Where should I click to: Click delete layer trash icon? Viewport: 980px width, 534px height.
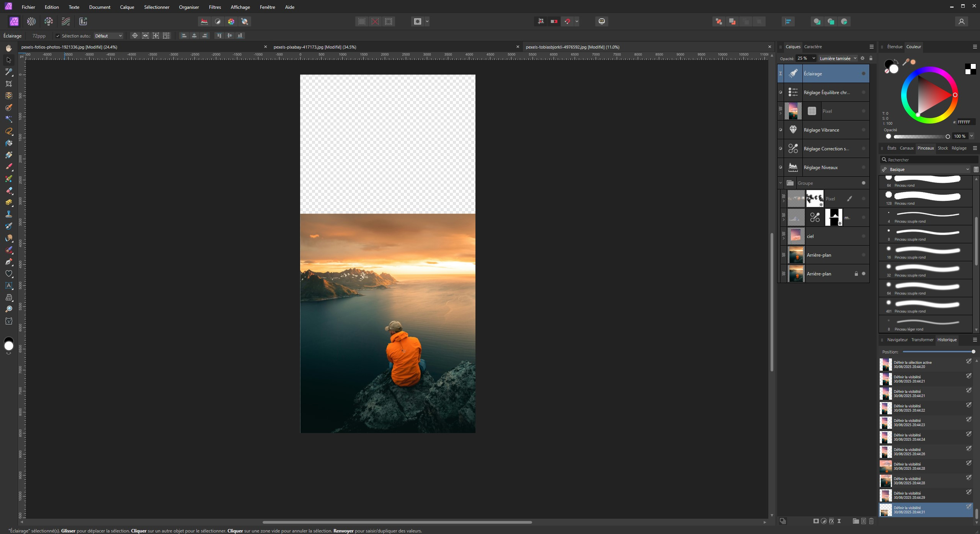871,521
